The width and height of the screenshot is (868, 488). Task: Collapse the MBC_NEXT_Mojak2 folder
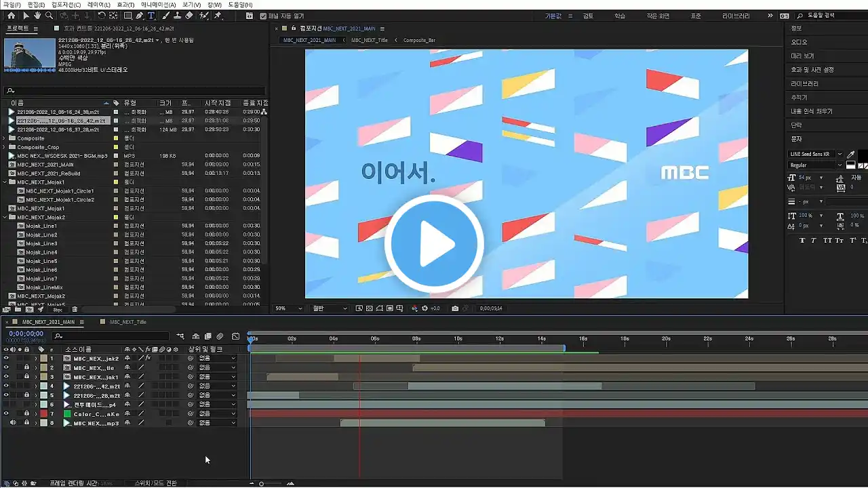pyautogui.click(x=5, y=217)
